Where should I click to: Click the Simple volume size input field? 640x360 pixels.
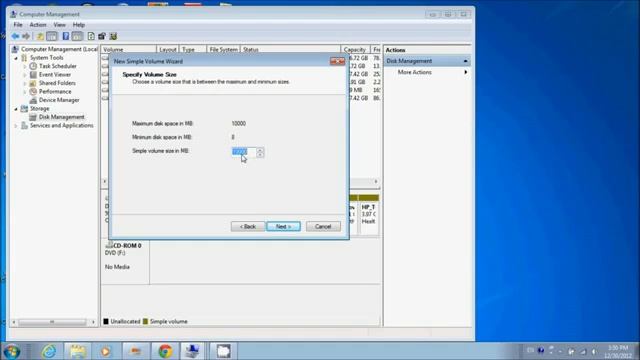pyautogui.click(x=244, y=152)
